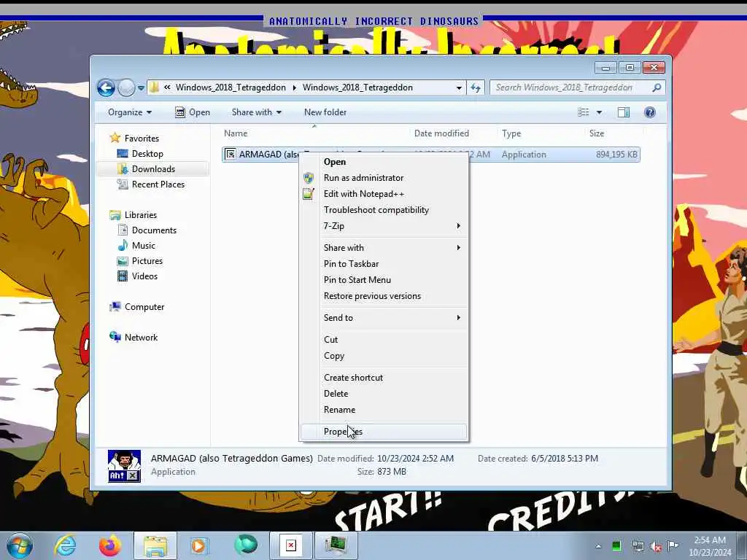
Task: Open the Organize dropdown menu
Action: 130,112
